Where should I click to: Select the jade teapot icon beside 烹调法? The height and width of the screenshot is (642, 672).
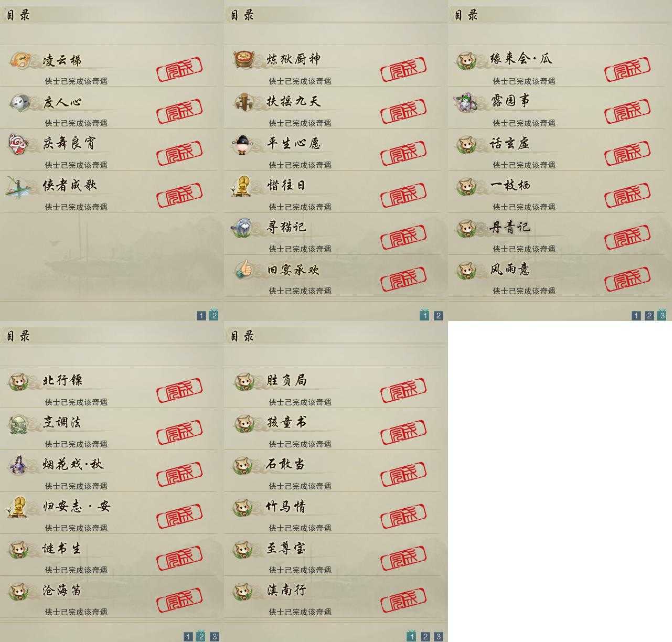point(18,423)
